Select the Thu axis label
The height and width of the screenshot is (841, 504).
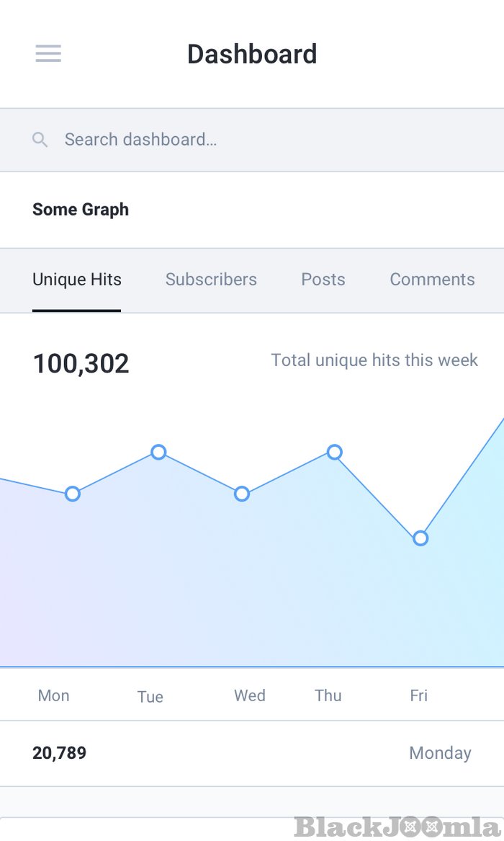(328, 695)
